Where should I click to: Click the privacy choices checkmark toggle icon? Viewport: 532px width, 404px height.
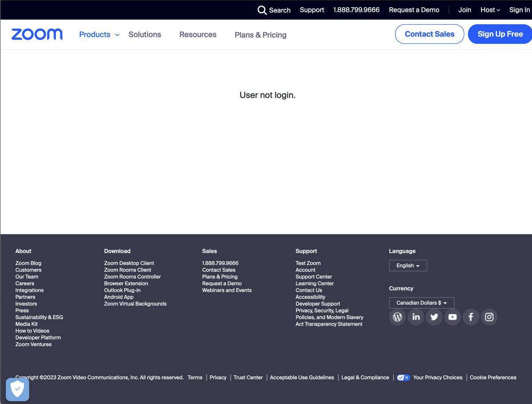point(403,377)
